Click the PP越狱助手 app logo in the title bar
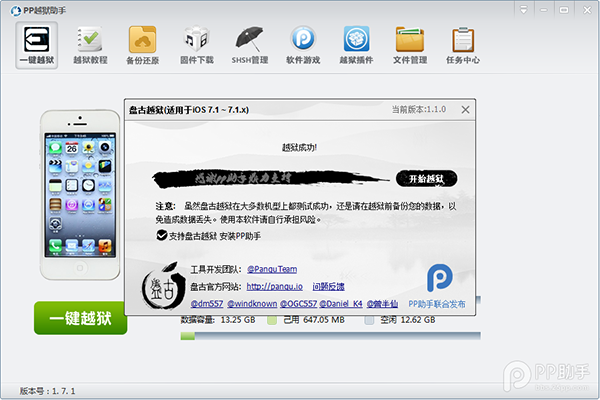 (16, 11)
